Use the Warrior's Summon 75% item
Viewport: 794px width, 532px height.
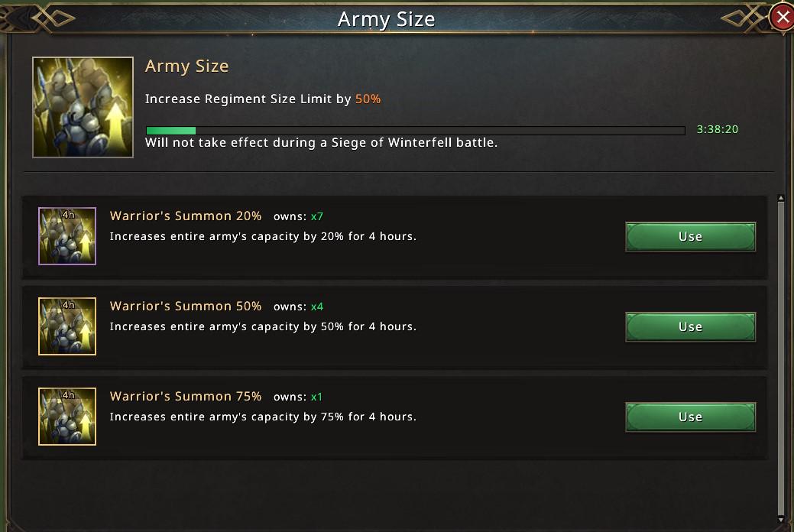pyautogui.click(x=690, y=417)
